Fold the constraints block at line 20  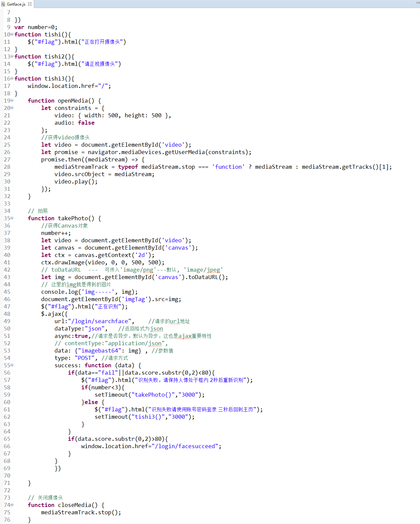(x=12, y=108)
